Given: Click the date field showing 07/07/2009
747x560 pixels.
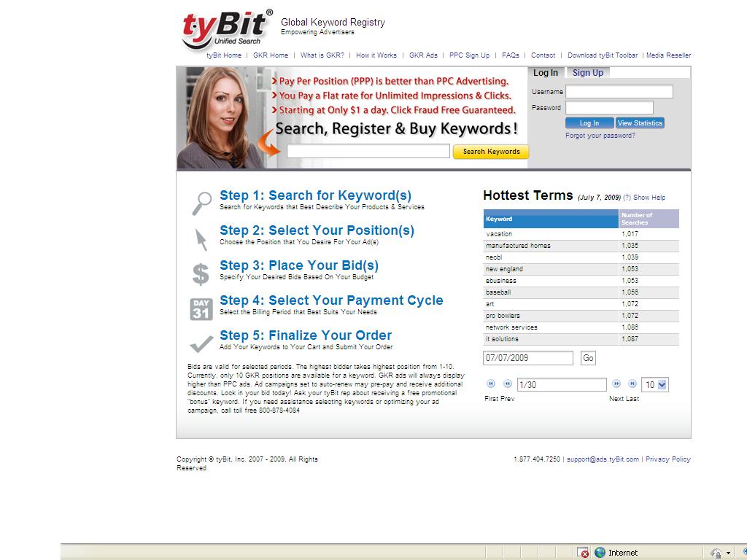Looking at the screenshot, I should pyautogui.click(x=528, y=358).
